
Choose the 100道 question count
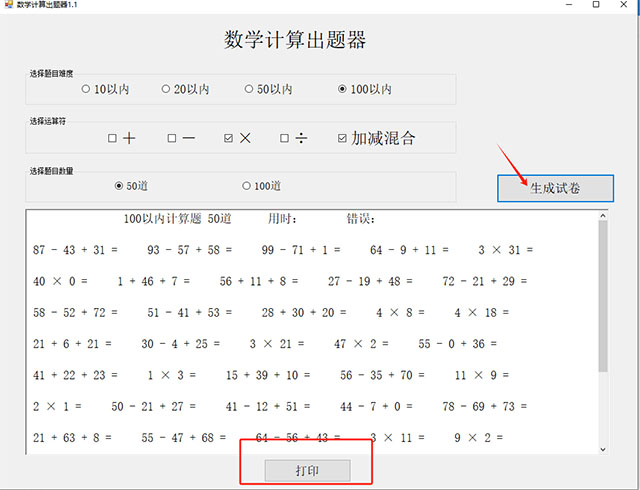[x=262, y=186]
